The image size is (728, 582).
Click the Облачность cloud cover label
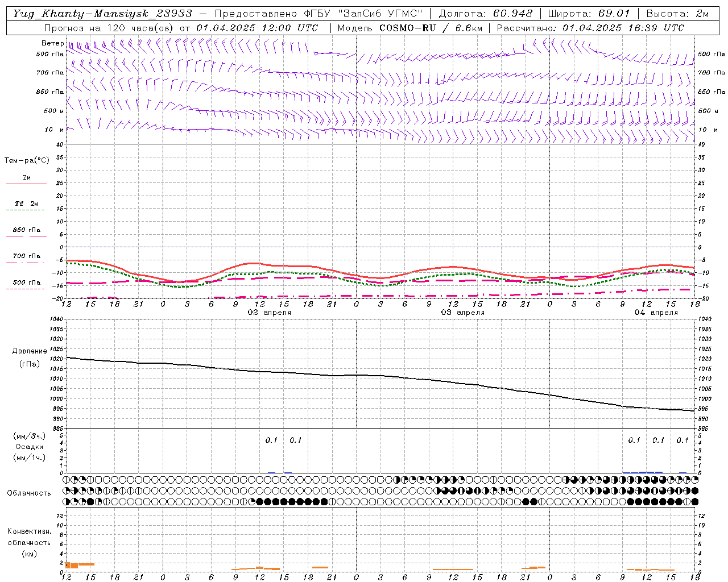tap(29, 493)
